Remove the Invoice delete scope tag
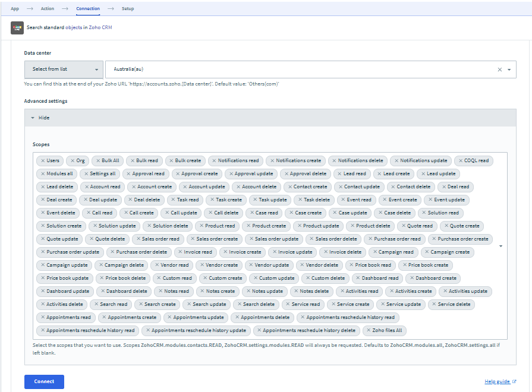The width and height of the screenshot is (532, 392). (325, 252)
